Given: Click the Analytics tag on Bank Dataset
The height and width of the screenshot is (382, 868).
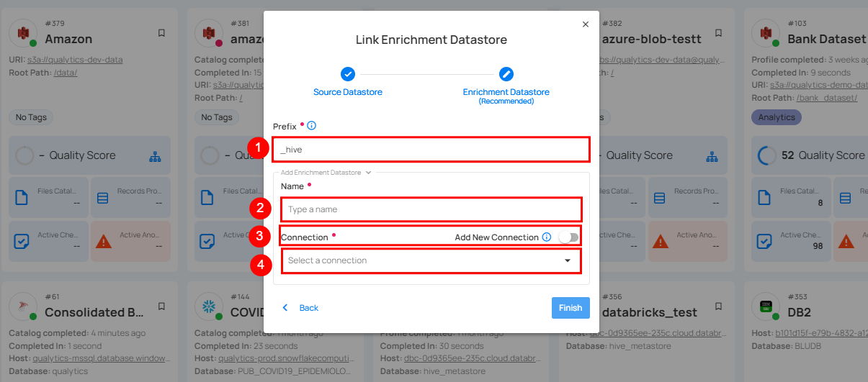Looking at the screenshot, I should click(x=776, y=117).
